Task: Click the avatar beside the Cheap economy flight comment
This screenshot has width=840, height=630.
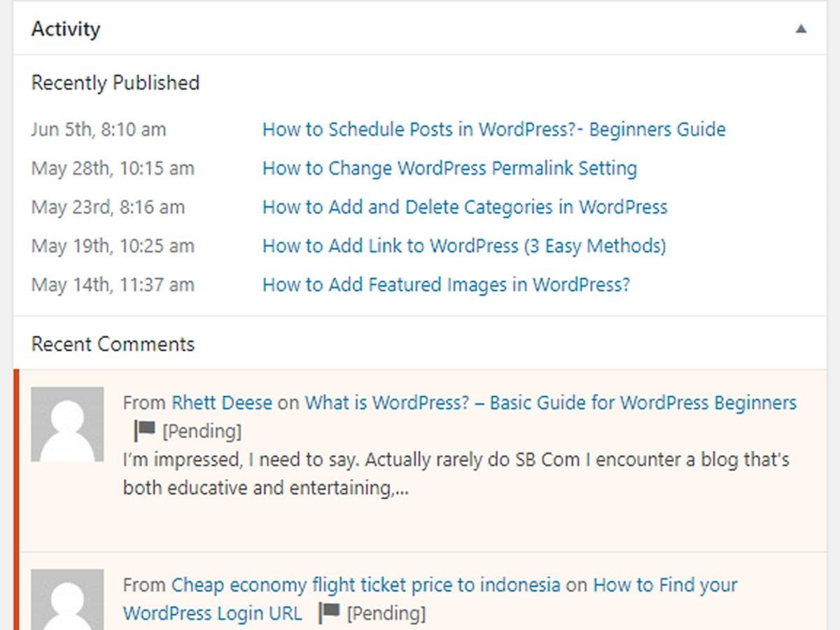Action: (67, 600)
